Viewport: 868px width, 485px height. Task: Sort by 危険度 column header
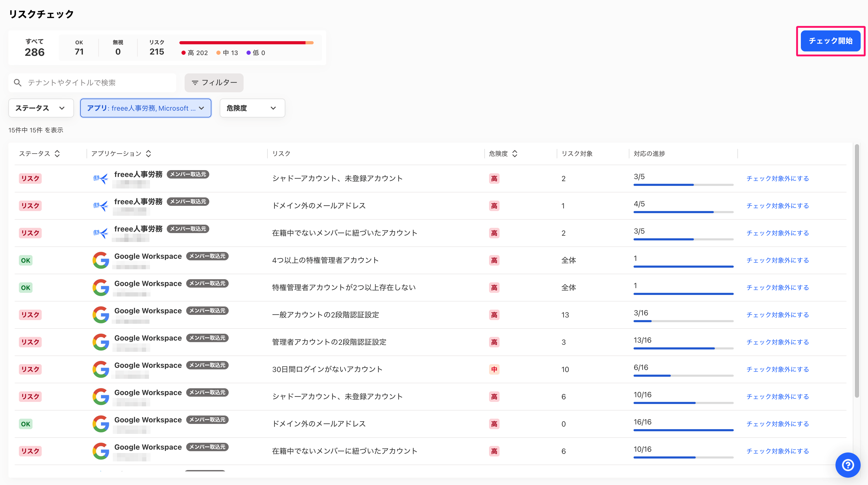click(x=503, y=154)
